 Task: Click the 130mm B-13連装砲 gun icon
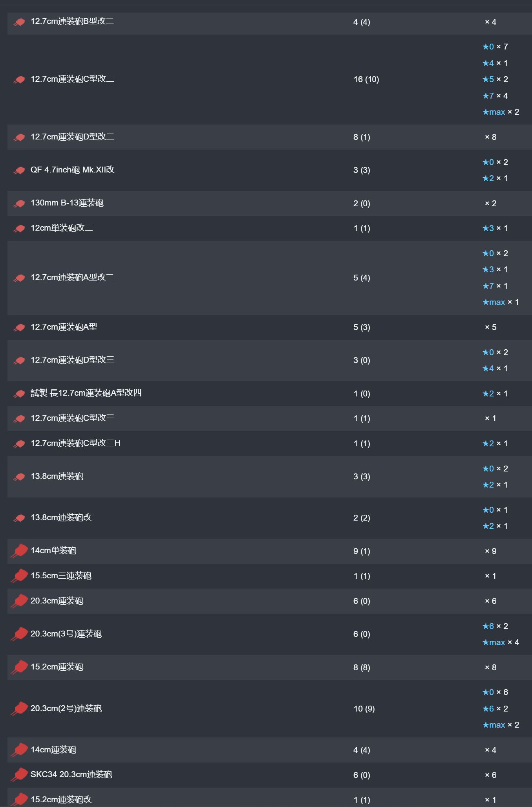19,204
